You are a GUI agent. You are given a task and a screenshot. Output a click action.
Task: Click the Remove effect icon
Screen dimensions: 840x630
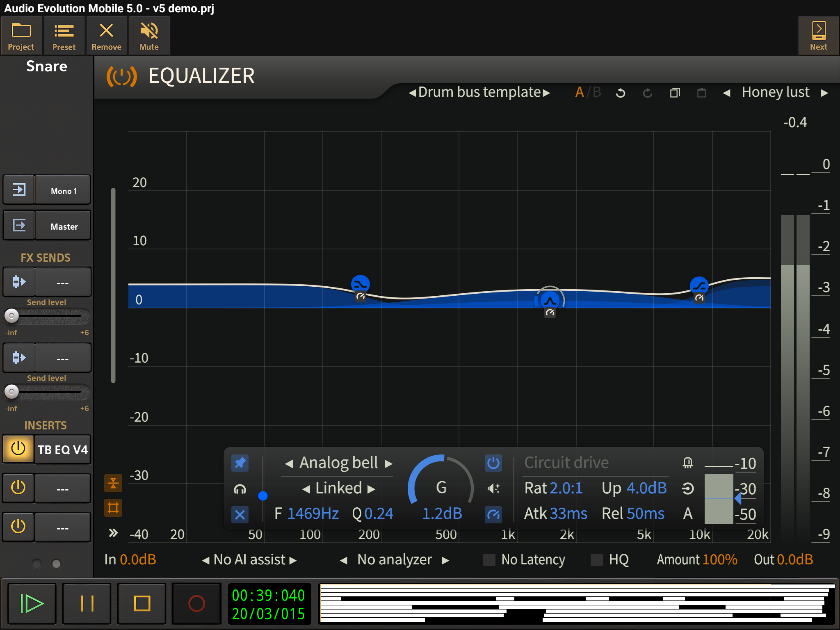[x=106, y=36]
